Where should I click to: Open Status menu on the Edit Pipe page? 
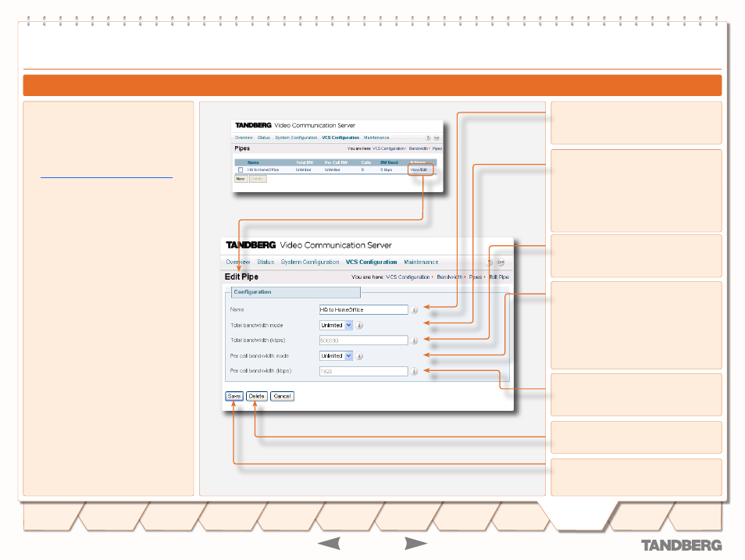(266, 262)
